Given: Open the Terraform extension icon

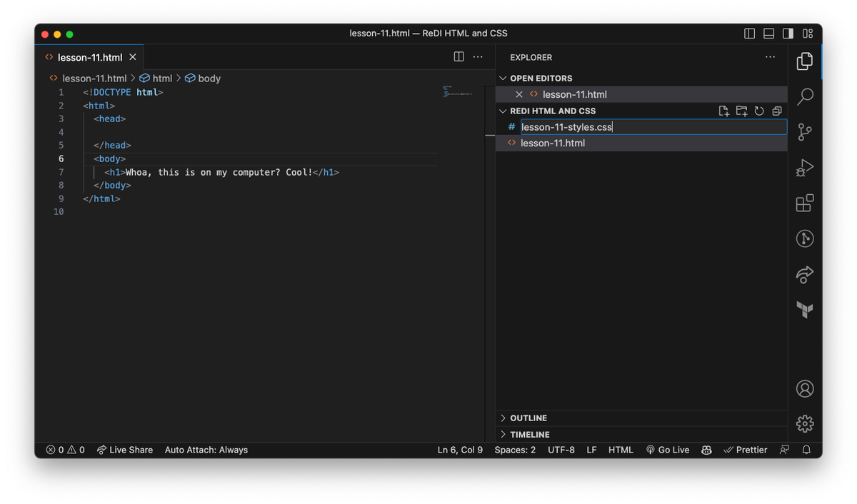Looking at the screenshot, I should pos(805,310).
